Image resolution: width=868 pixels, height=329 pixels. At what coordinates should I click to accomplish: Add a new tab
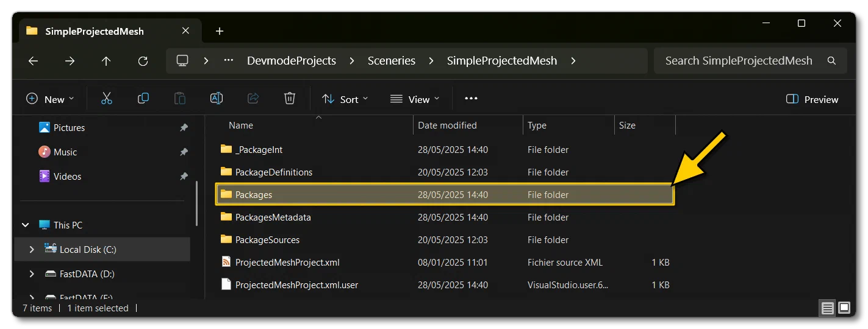pyautogui.click(x=220, y=31)
